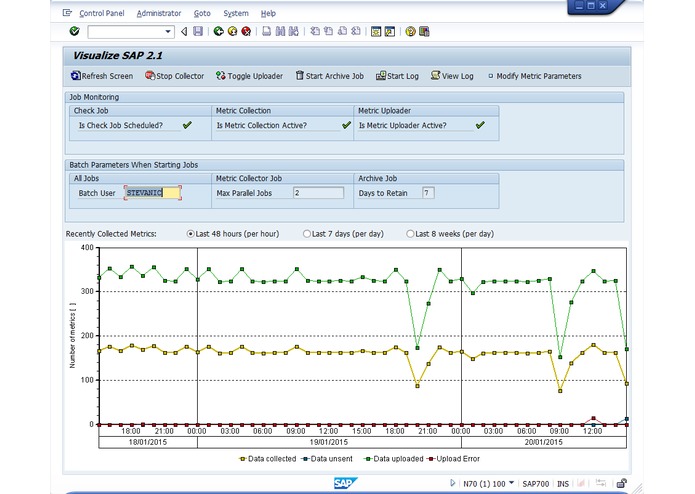Click the Max Parallel Jobs field
The height and width of the screenshot is (494, 695).
[318, 193]
